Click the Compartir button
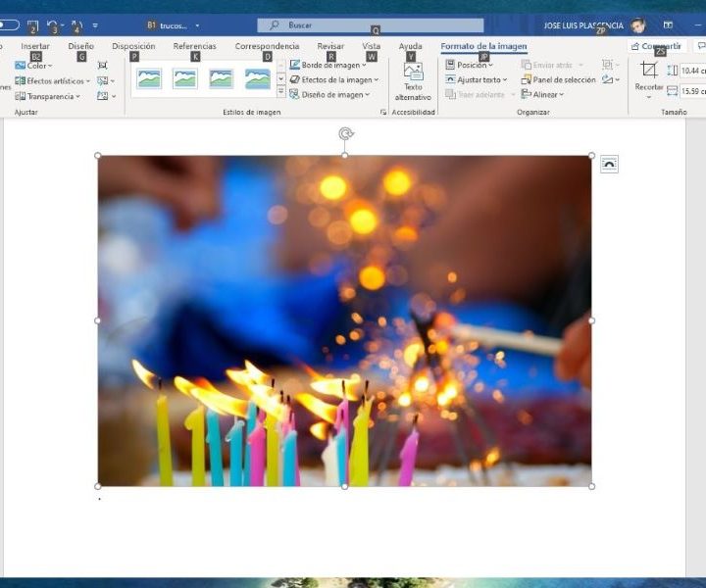 click(656, 46)
